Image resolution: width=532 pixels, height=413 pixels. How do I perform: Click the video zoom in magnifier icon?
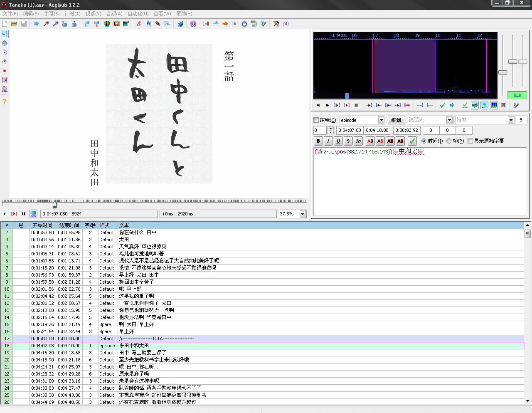(46, 24)
